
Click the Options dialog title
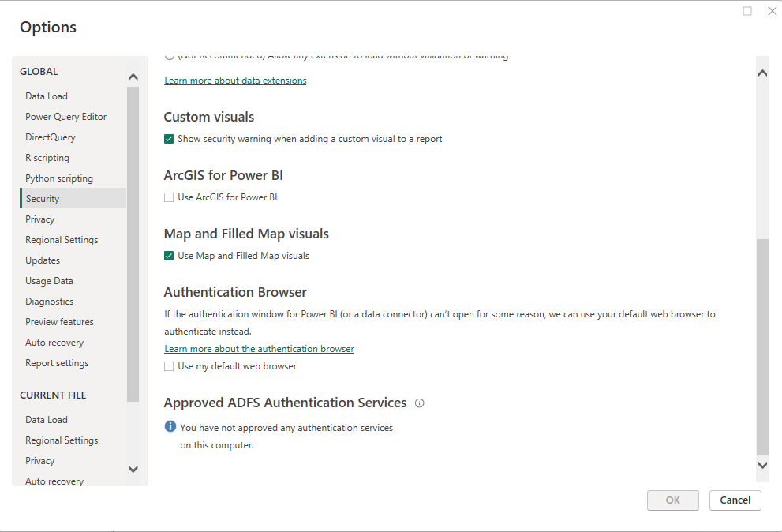click(x=48, y=27)
